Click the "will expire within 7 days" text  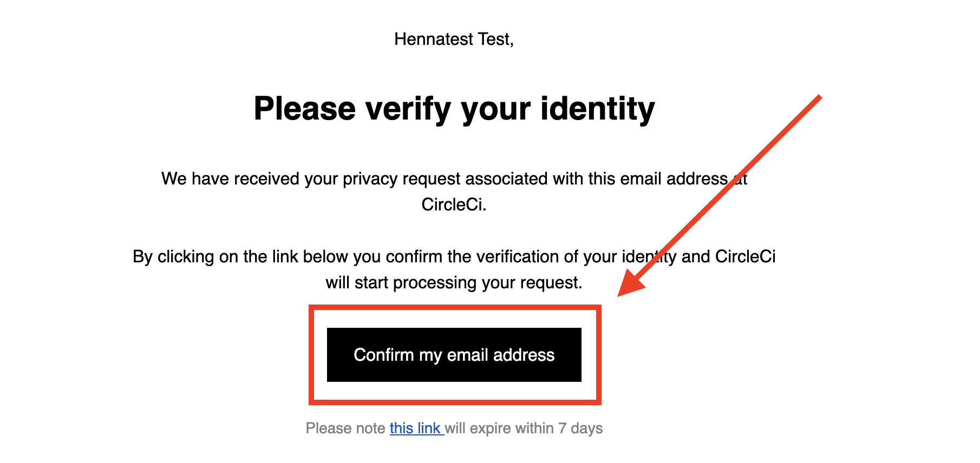(524, 428)
